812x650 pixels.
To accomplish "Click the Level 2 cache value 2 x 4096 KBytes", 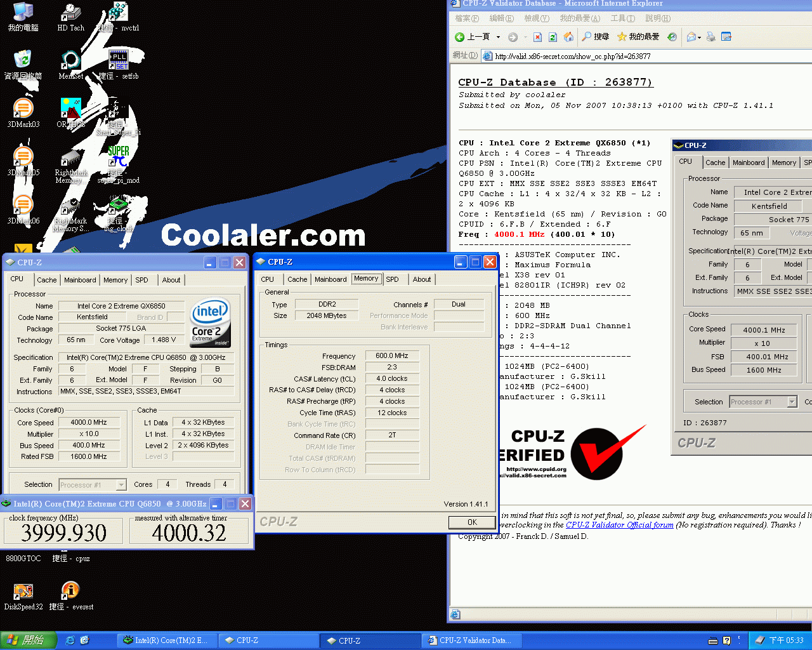I will coord(203,445).
